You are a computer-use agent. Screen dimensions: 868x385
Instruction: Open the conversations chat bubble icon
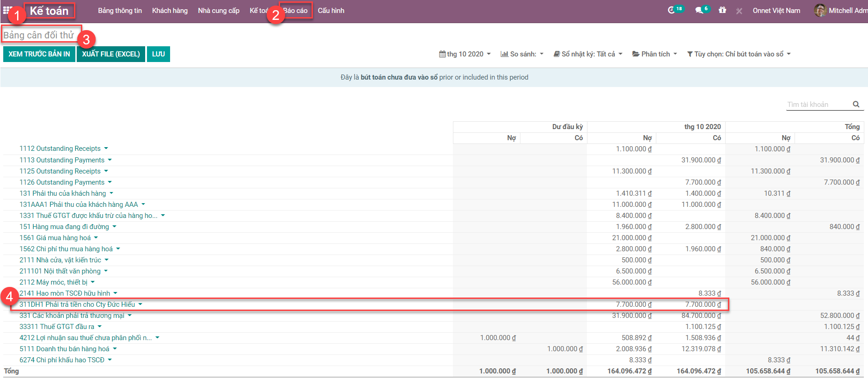(x=699, y=10)
